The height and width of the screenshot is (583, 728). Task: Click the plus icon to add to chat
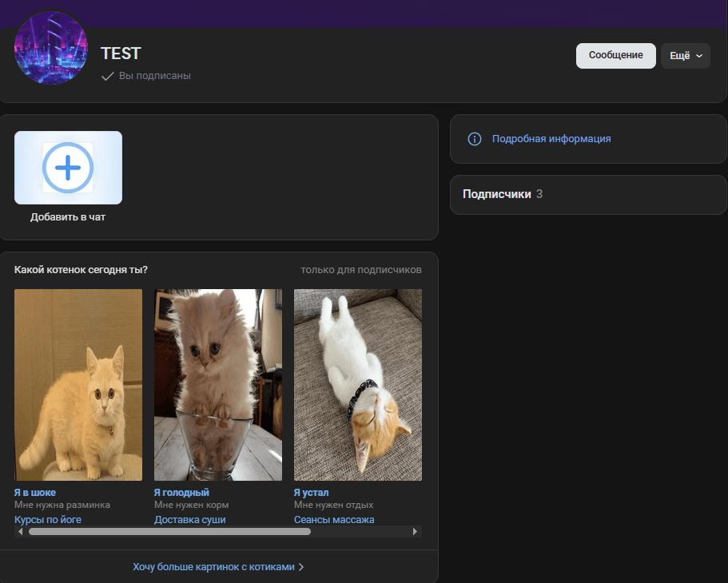tap(68, 167)
